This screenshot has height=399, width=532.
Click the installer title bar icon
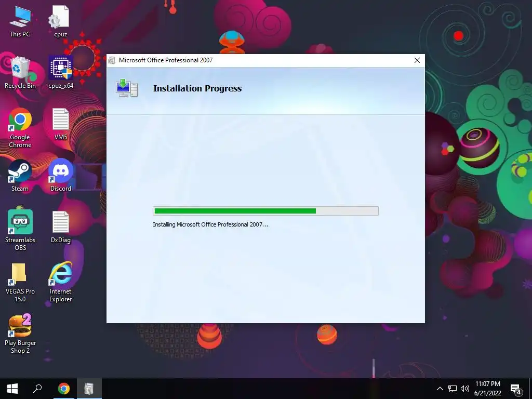(112, 60)
